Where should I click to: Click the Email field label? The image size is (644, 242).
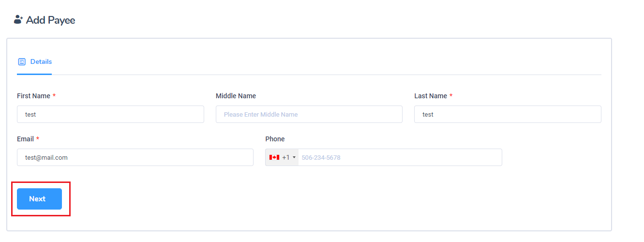tap(25, 139)
